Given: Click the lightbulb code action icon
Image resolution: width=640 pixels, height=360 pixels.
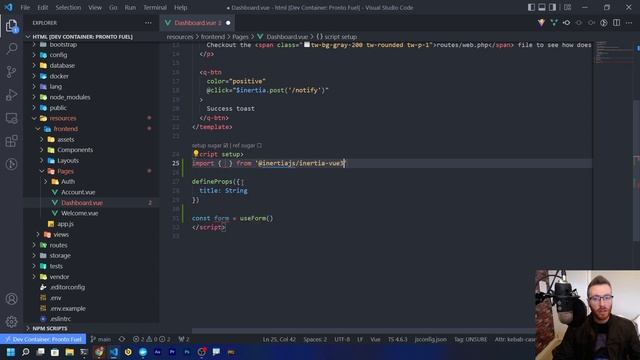Looking at the screenshot, I should (196, 153).
